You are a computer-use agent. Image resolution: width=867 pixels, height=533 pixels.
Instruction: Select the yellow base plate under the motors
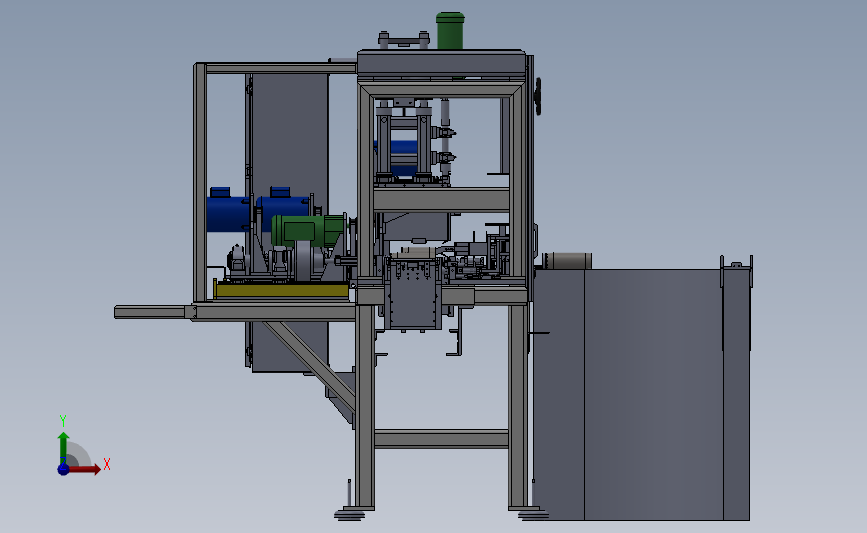282,290
